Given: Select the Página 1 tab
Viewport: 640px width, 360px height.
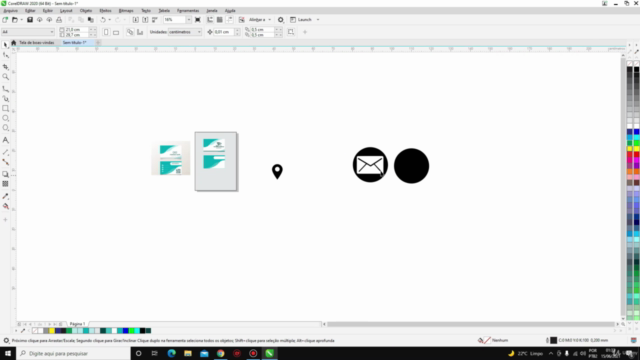Looking at the screenshot, I should pyautogui.click(x=77, y=324).
